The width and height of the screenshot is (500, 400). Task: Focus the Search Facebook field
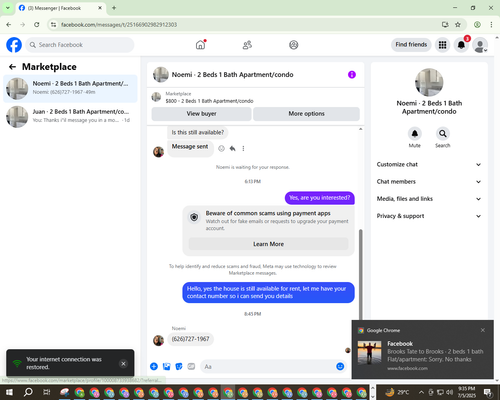(80, 45)
